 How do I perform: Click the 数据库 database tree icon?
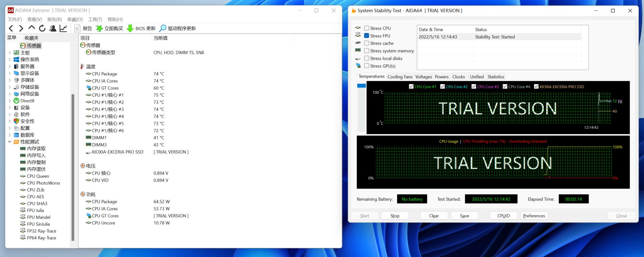16,135
